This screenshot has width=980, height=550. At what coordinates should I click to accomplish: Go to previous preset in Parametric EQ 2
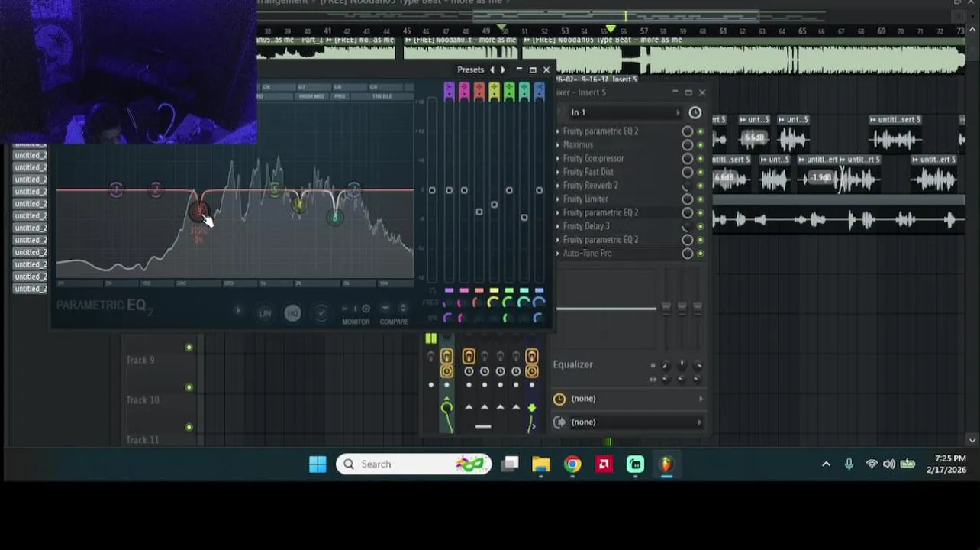(492, 70)
